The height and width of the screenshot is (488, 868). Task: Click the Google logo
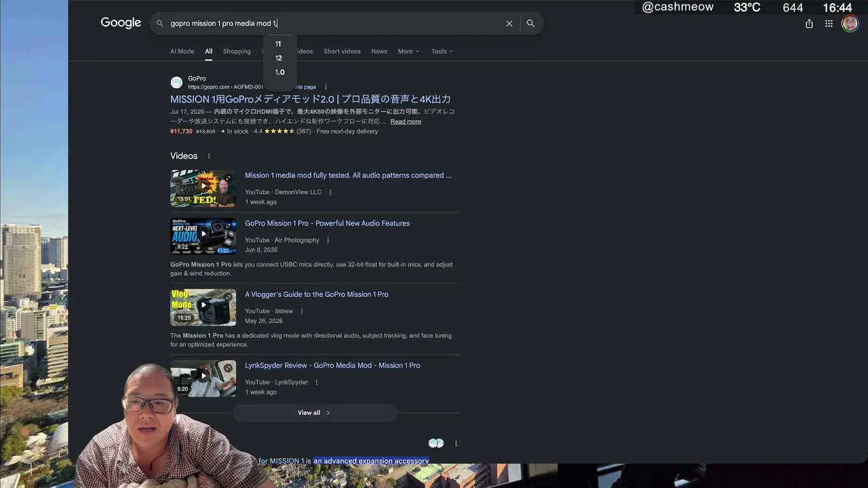[121, 23]
